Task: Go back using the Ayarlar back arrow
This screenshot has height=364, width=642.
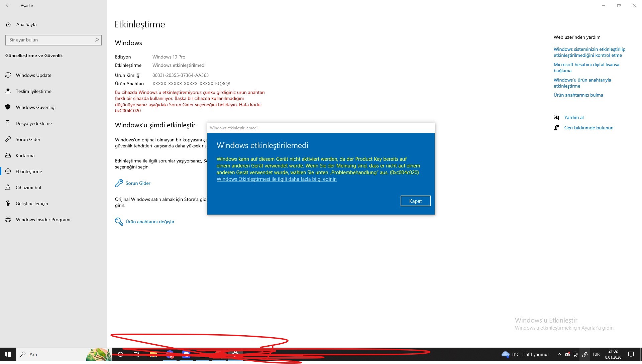Action: [8, 5]
